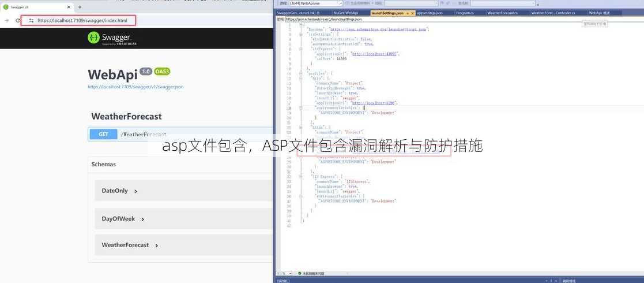Collapse the http profile JSON block
Viewport: 644px width, 283px height.
click(x=301, y=78)
